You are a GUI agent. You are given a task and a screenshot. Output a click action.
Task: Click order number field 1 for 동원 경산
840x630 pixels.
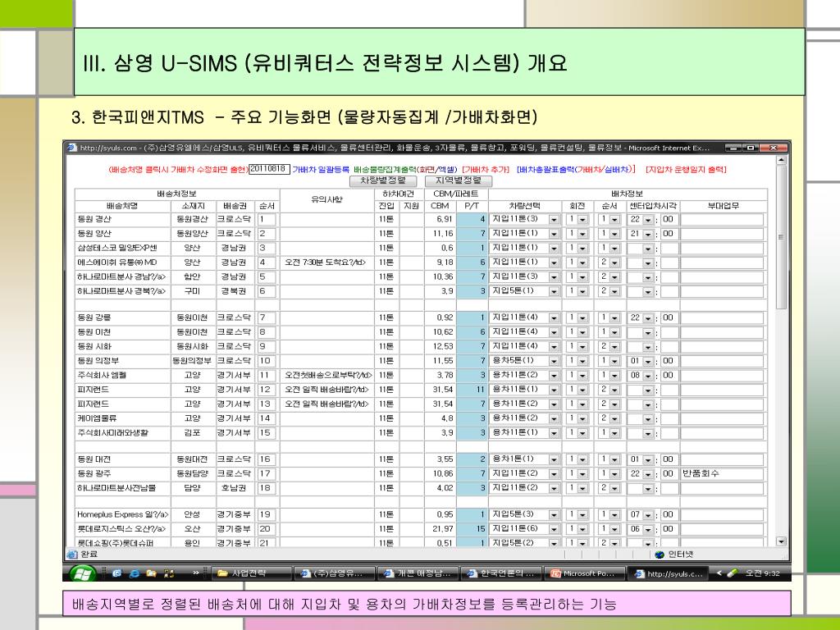267,219
